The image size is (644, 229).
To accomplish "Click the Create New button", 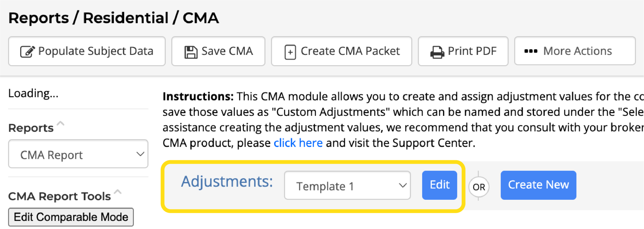I will (x=538, y=185).
